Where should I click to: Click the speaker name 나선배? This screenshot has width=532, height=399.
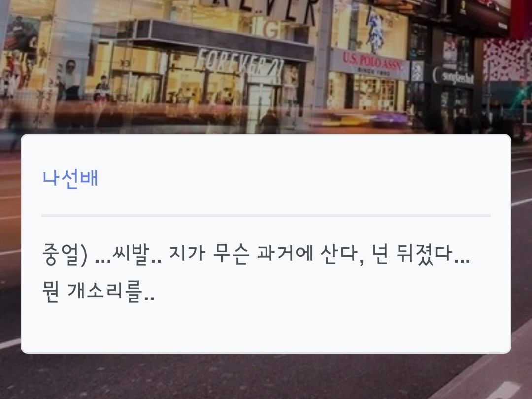pos(70,179)
